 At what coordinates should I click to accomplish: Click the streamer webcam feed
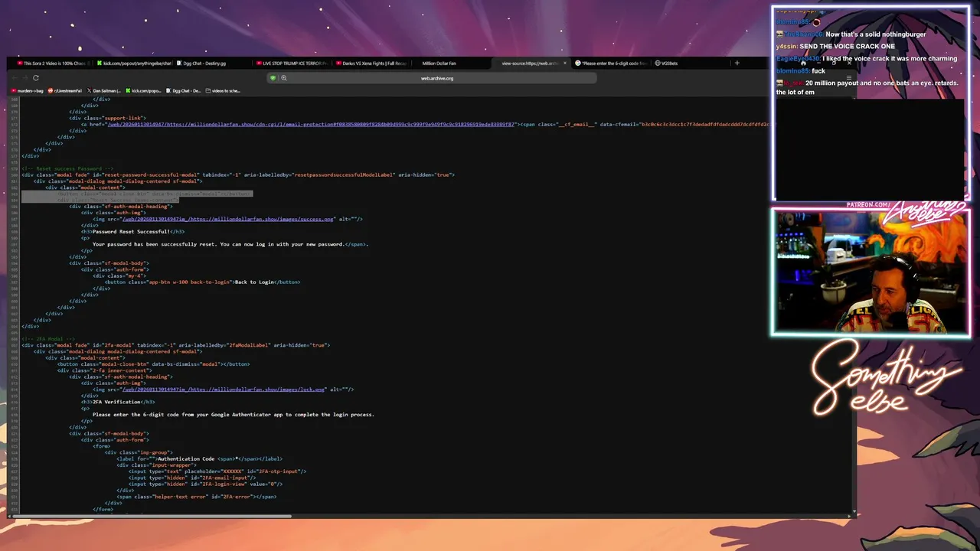tap(871, 273)
